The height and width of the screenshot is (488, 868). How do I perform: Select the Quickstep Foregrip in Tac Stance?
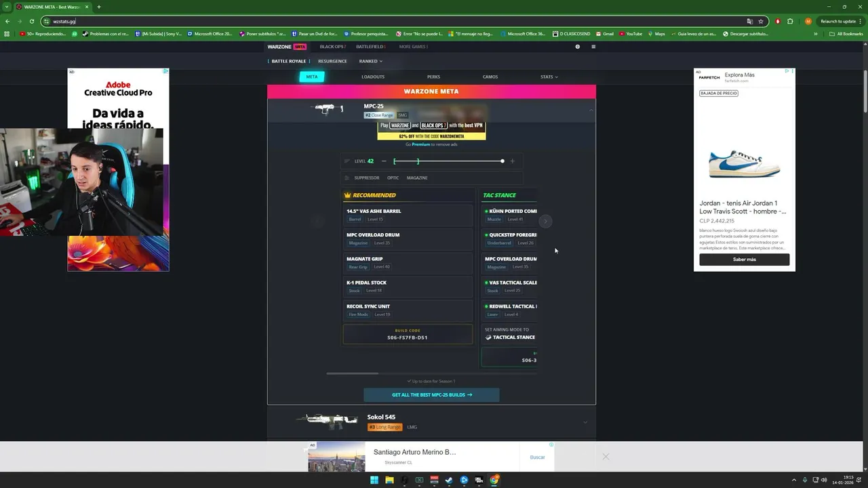click(x=509, y=239)
